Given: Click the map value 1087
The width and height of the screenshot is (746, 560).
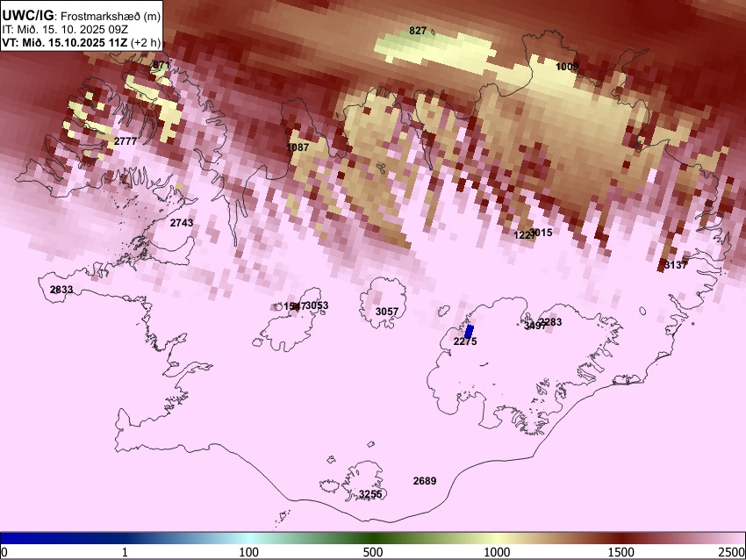Looking at the screenshot, I should coord(298,147).
